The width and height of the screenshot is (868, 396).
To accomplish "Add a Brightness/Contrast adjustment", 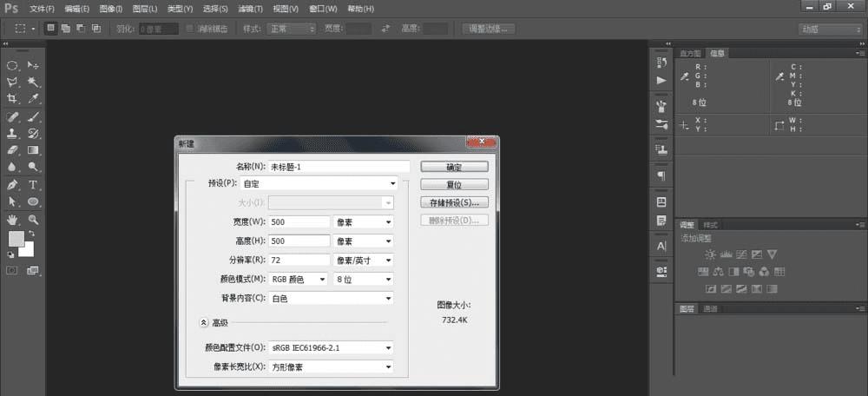I will tap(711, 254).
